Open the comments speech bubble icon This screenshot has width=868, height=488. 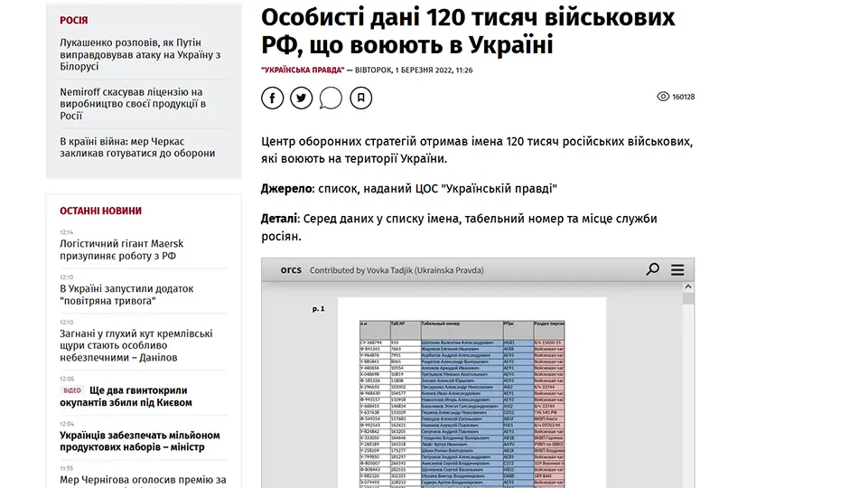331,98
